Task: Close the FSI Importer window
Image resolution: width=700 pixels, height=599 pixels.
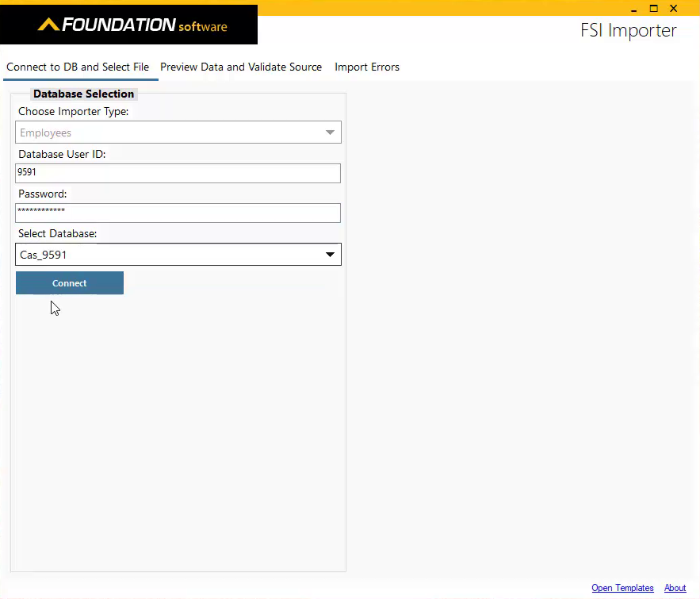Action: click(674, 9)
